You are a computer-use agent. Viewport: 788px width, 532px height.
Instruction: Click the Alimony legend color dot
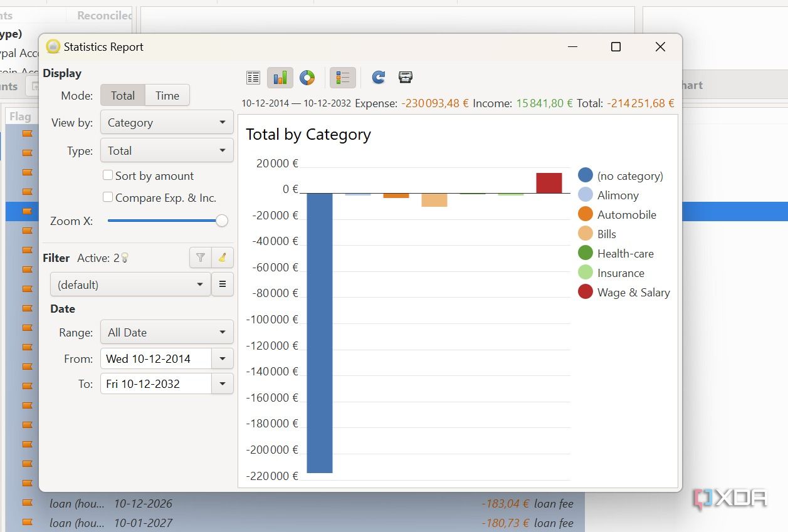click(586, 195)
